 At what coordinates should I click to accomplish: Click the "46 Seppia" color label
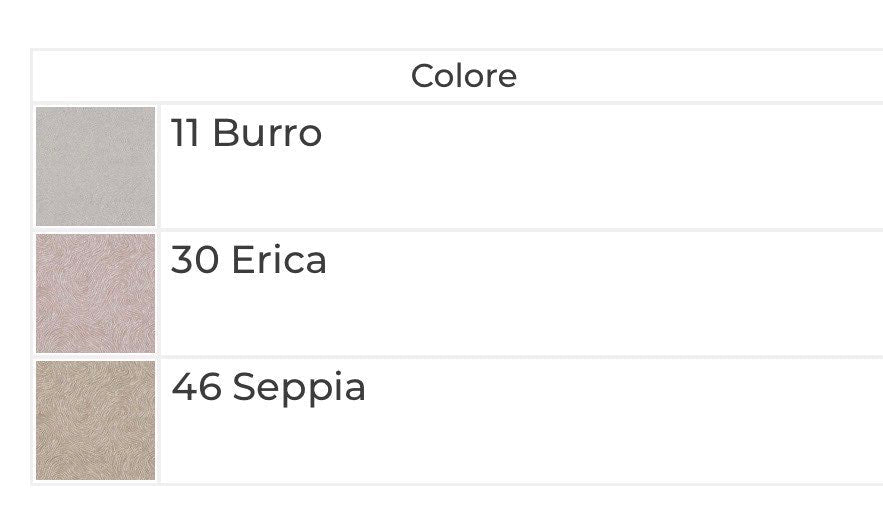(x=268, y=387)
